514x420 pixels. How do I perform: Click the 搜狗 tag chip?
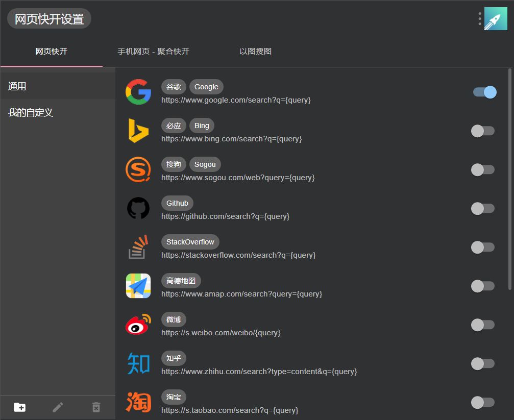pos(174,164)
